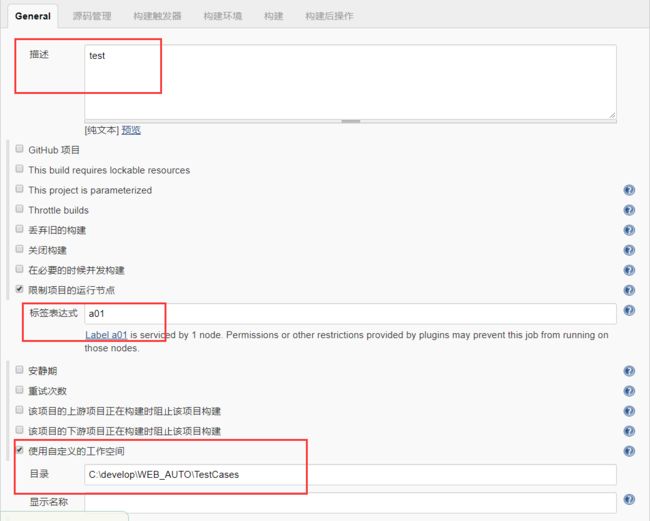This screenshot has width=650, height=521.
Task: Enable the GitHub 项目 checkbox
Action: (19, 148)
